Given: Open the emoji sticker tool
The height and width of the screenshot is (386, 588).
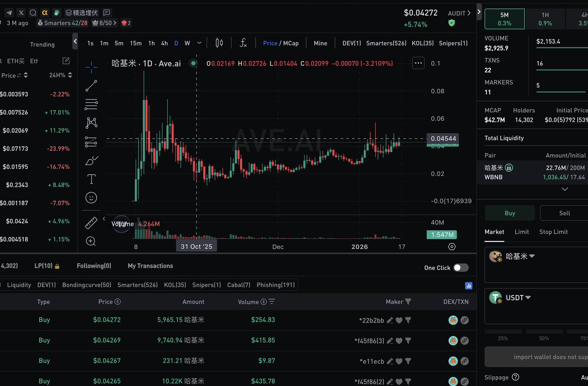Looking at the screenshot, I should [x=91, y=198].
